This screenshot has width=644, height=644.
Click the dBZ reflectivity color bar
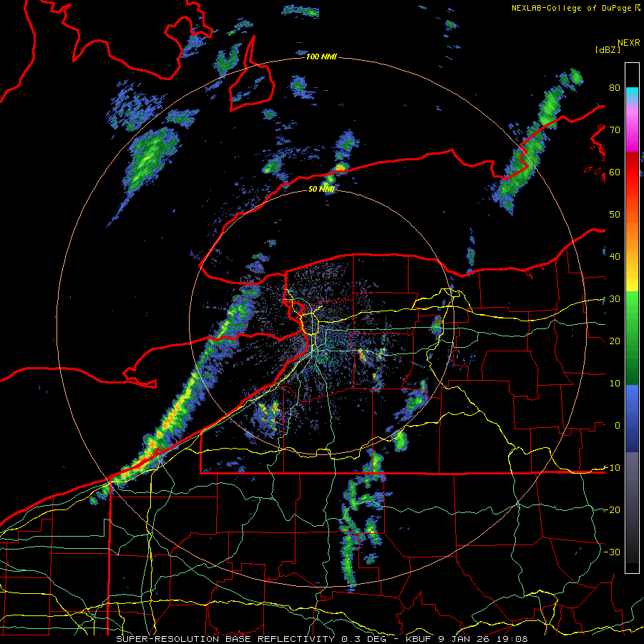pyautogui.click(x=632, y=318)
